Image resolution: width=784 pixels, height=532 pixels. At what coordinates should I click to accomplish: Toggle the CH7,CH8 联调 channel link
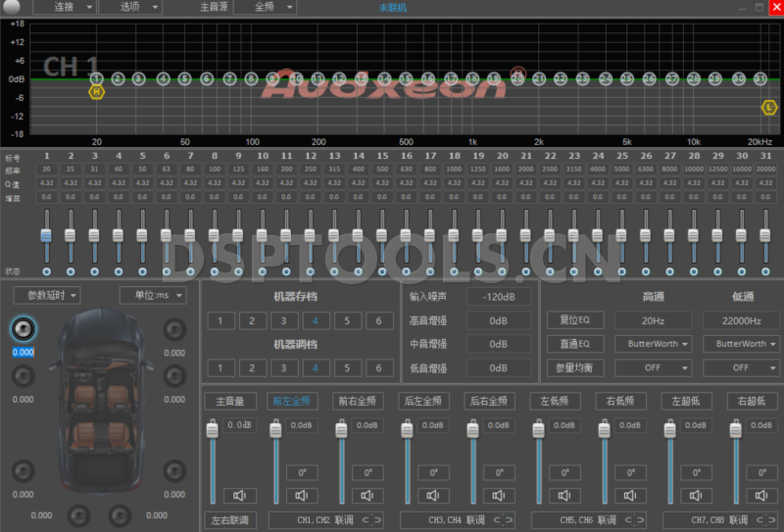pos(763,520)
